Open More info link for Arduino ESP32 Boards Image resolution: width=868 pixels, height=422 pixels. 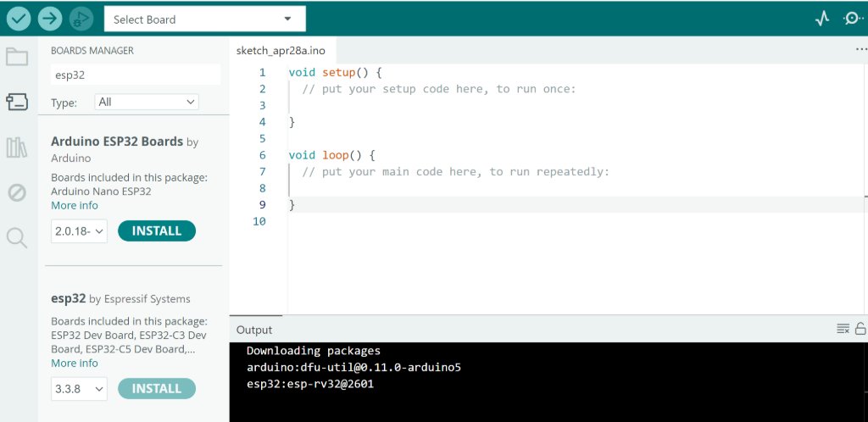[75, 205]
